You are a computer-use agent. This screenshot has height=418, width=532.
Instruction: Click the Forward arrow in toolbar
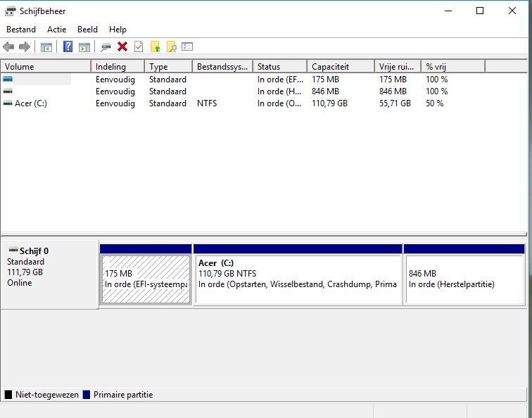pos(25,47)
